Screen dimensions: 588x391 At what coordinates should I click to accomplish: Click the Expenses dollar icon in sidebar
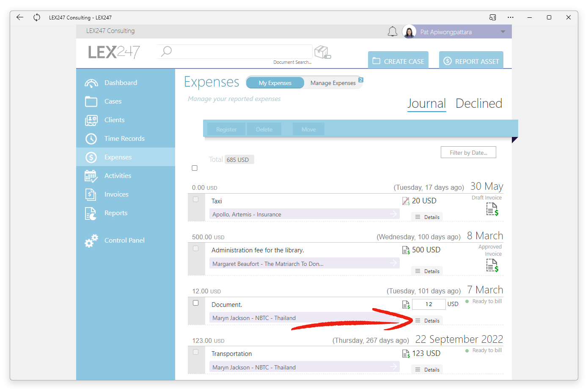[x=91, y=157]
